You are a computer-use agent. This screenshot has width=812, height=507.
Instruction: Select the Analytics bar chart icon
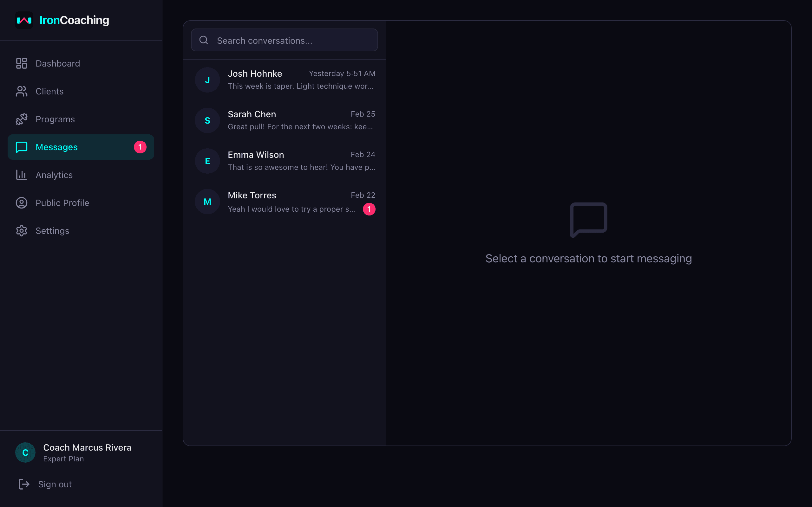point(22,175)
